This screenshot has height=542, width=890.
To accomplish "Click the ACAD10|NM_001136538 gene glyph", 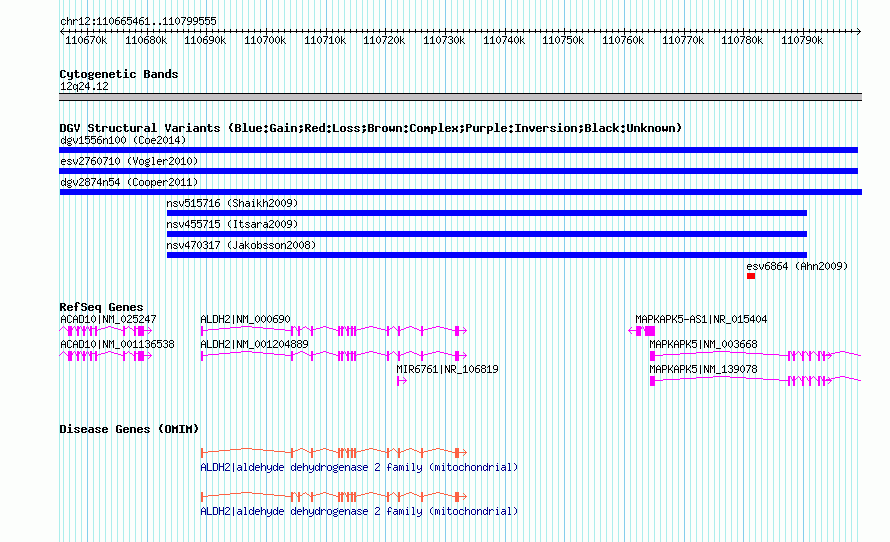I will [106, 356].
